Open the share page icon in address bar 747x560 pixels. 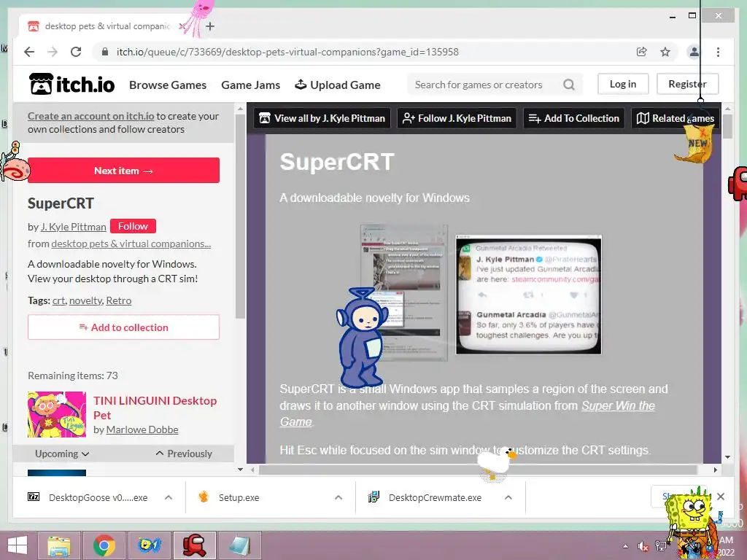pos(642,52)
